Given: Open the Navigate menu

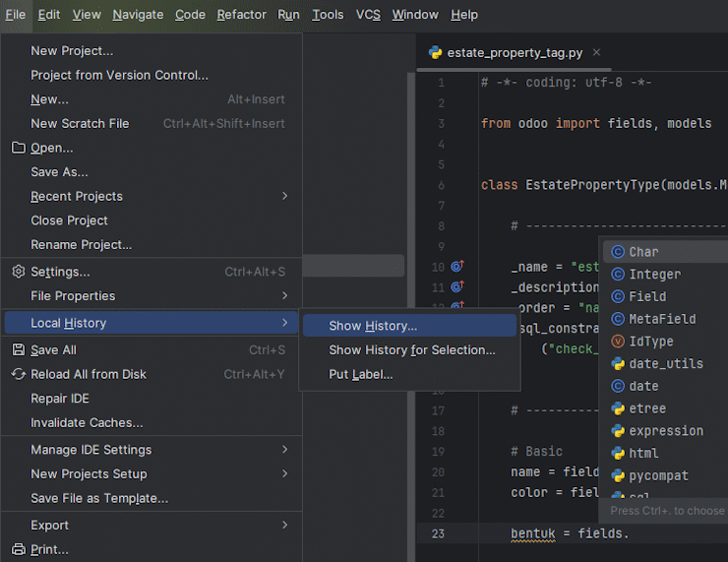Looking at the screenshot, I should point(138,15).
